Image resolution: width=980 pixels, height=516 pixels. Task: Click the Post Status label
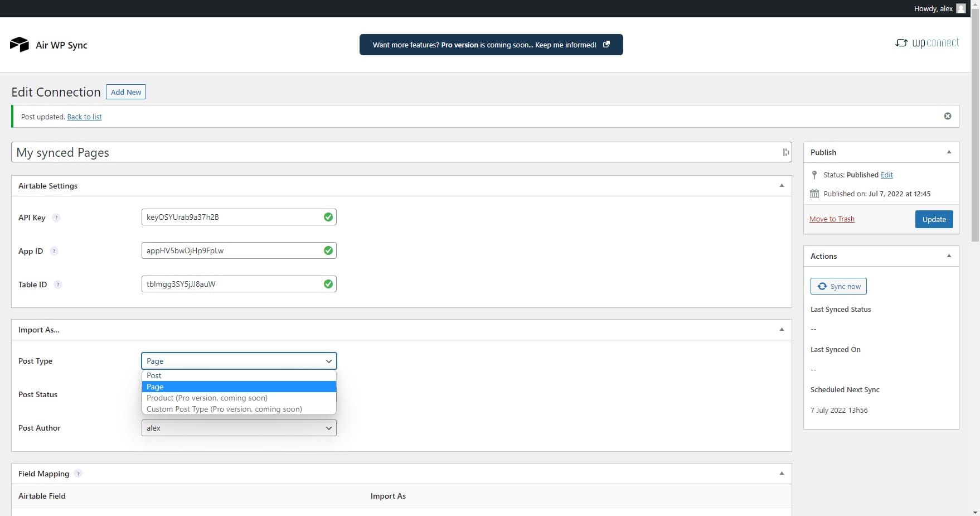[38, 394]
